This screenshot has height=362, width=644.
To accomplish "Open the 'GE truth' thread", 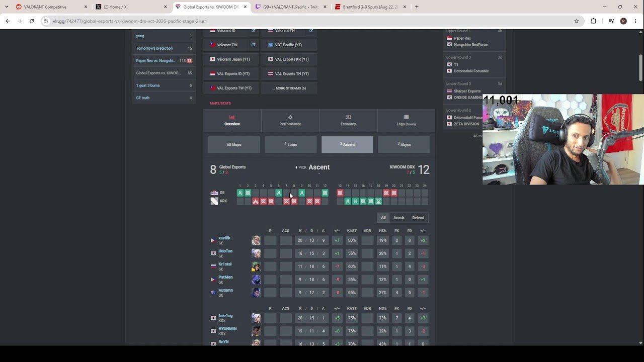I will (164, 98).
